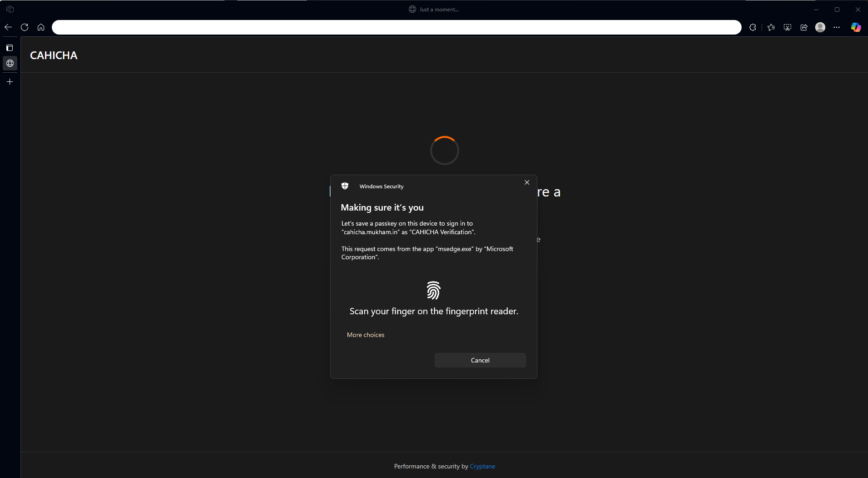Open the Cryptane link in the footer
This screenshot has height=478, width=868.
[482, 466]
